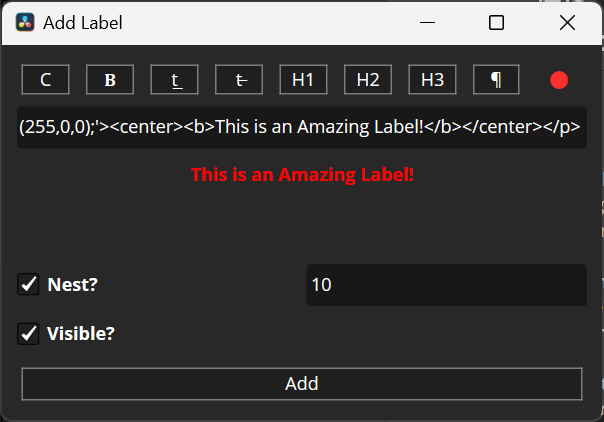Apply underline using the underlined t button
This screenshot has height=422, width=604.
(175, 80)
